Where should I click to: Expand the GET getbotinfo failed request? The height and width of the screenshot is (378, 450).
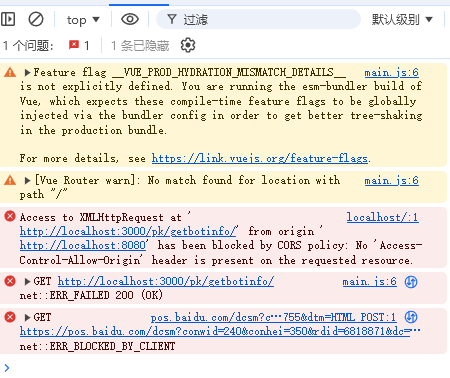pos(27,281)
